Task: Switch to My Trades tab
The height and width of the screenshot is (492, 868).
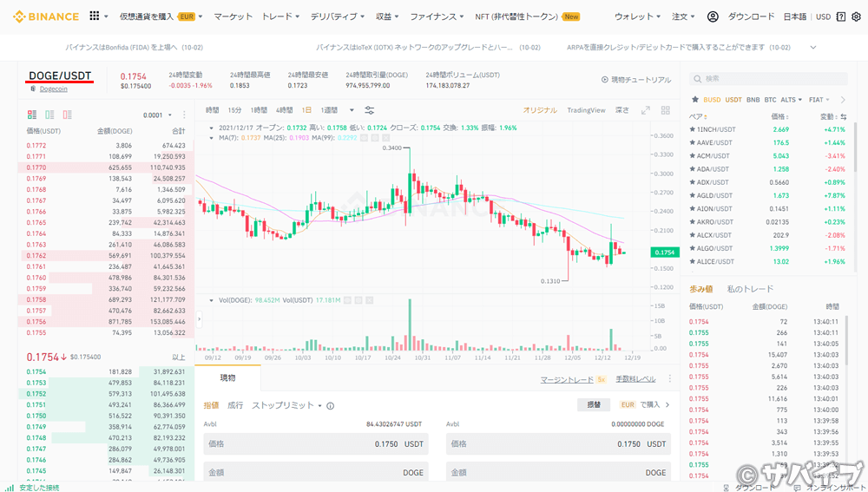Action: pos(750,289)
